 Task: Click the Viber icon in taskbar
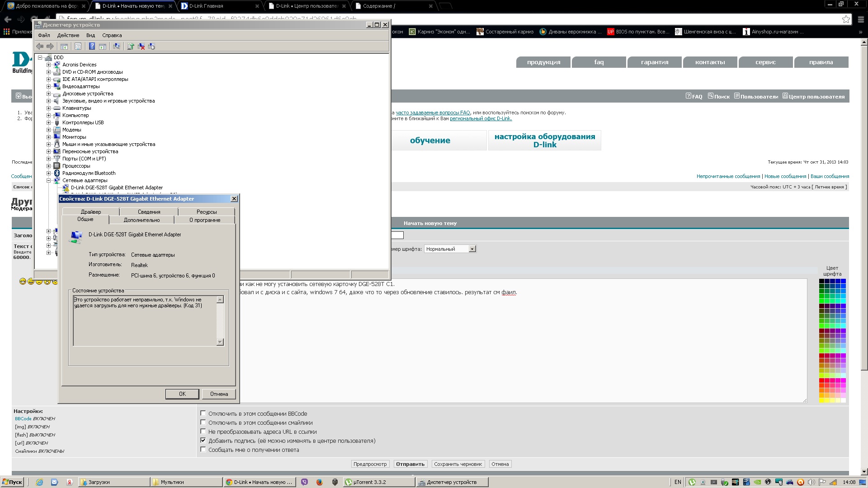[x=304, y=482]
